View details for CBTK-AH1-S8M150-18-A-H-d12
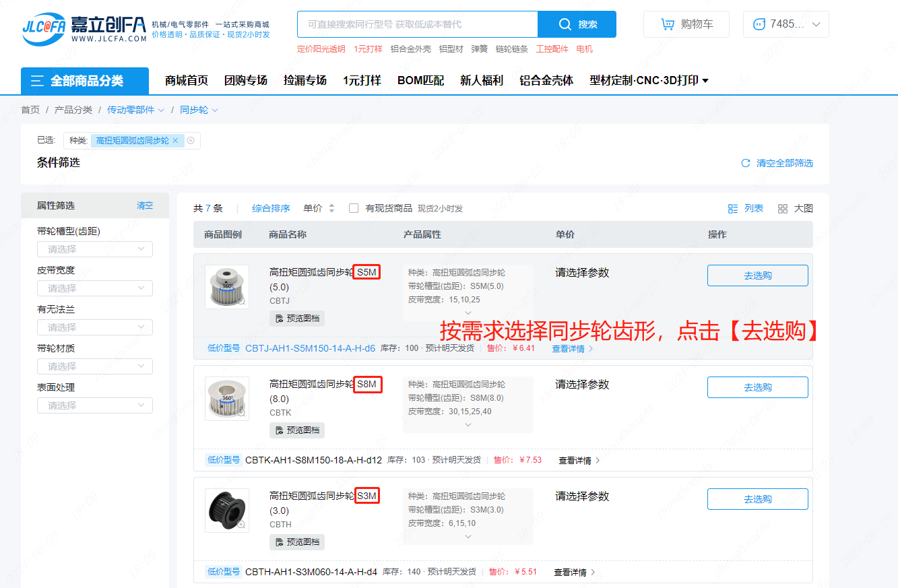 579,461
